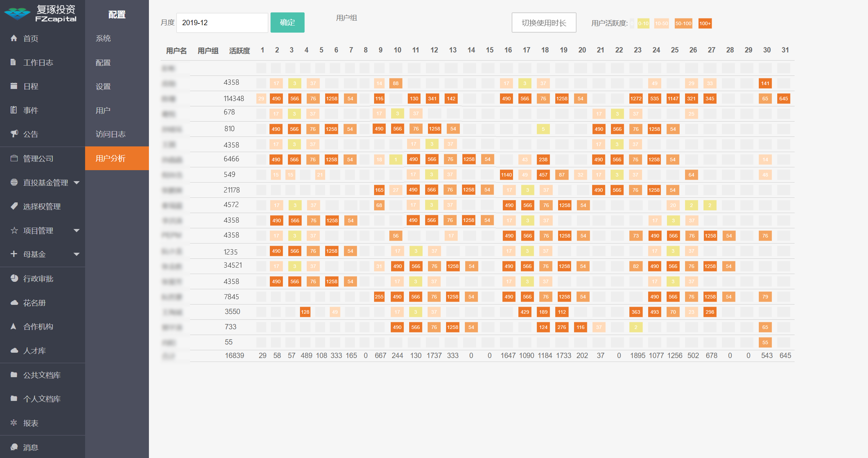
Task: Click the total activity value 16839
Action: 234,356
